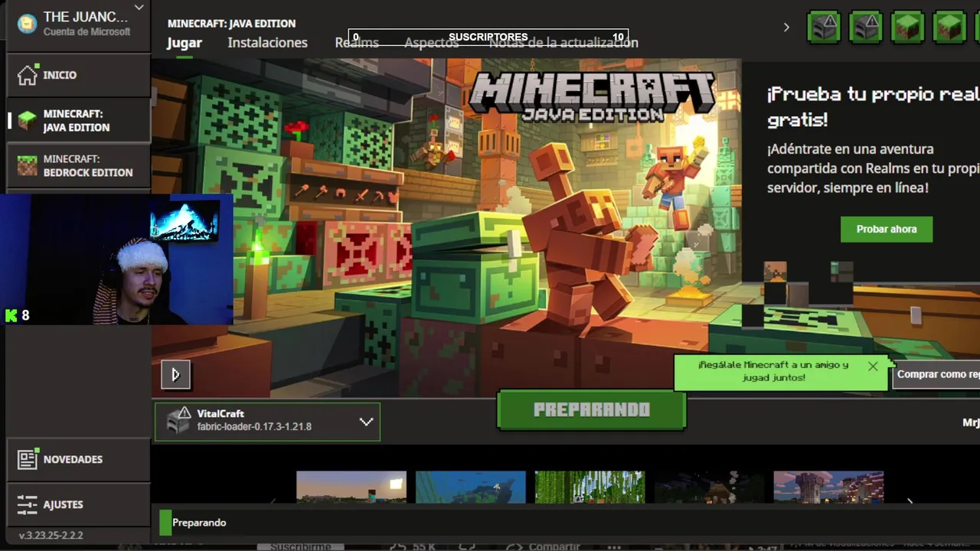Click the launcher version number text
Image resolution: width=980 pixels, height=551 pixels.
(x=51, y=536)
